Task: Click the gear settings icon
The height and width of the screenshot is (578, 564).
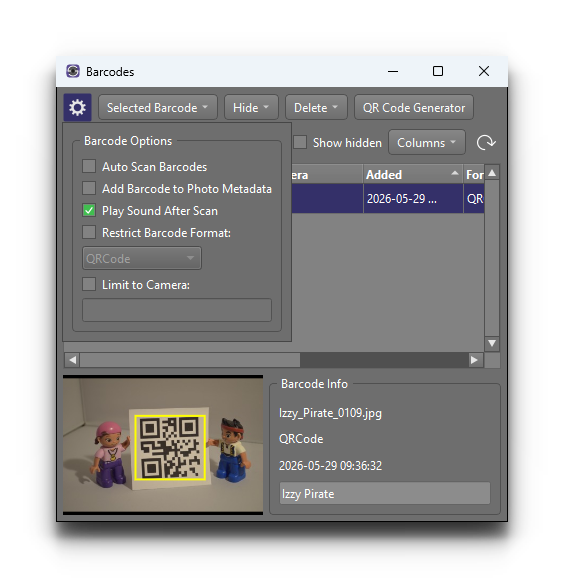Action: (77, 108)
